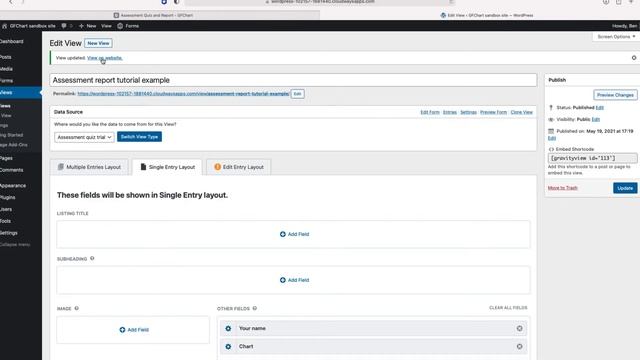Click the Preview Form link

pos(493,112)
